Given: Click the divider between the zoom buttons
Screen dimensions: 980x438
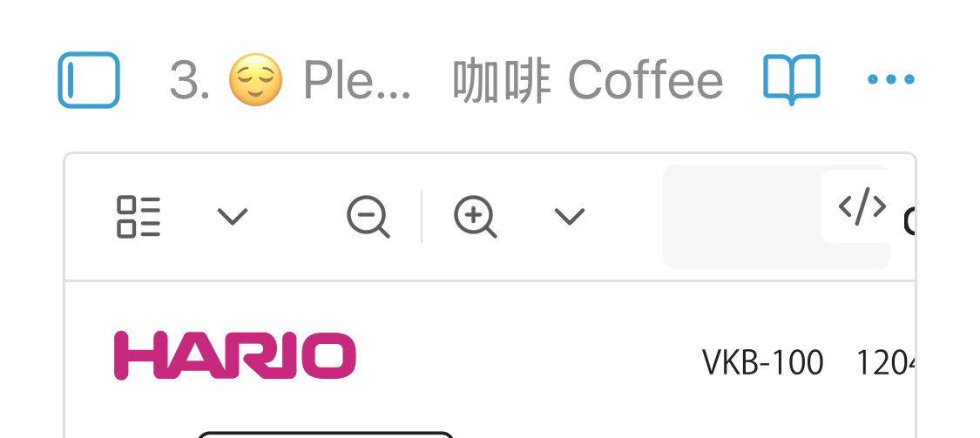Looking at the screenshot, I should 422,217.
